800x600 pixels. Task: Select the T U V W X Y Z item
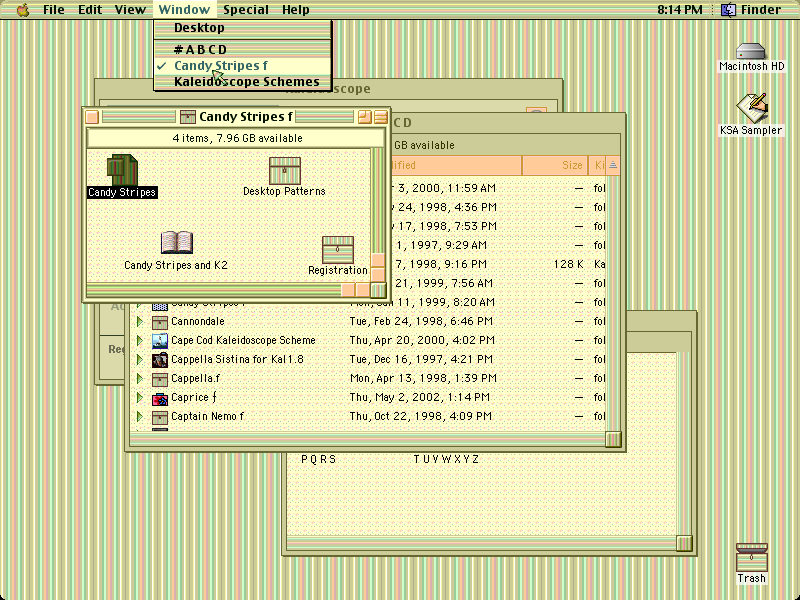[x=446, y=460]
